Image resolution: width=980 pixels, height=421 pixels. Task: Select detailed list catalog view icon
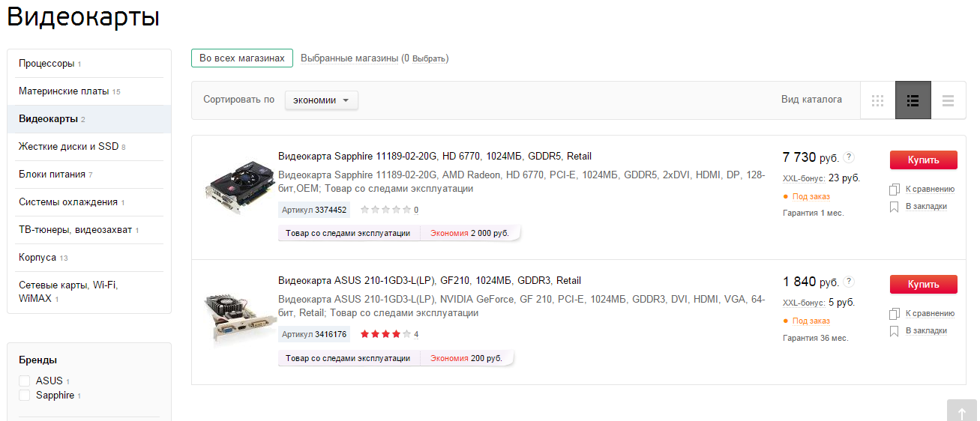913,100
